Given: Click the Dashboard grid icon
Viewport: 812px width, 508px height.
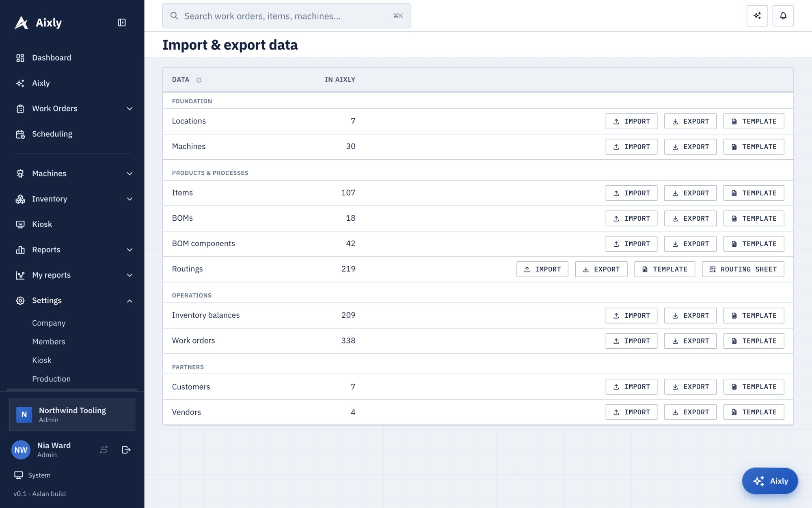Looking at the screenshot, I should (20, 58).
